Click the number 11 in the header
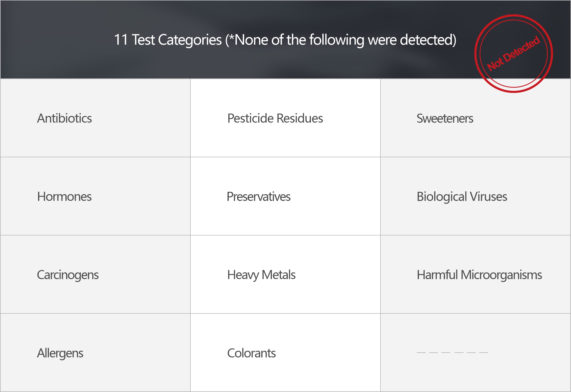 tap(121, 40)
